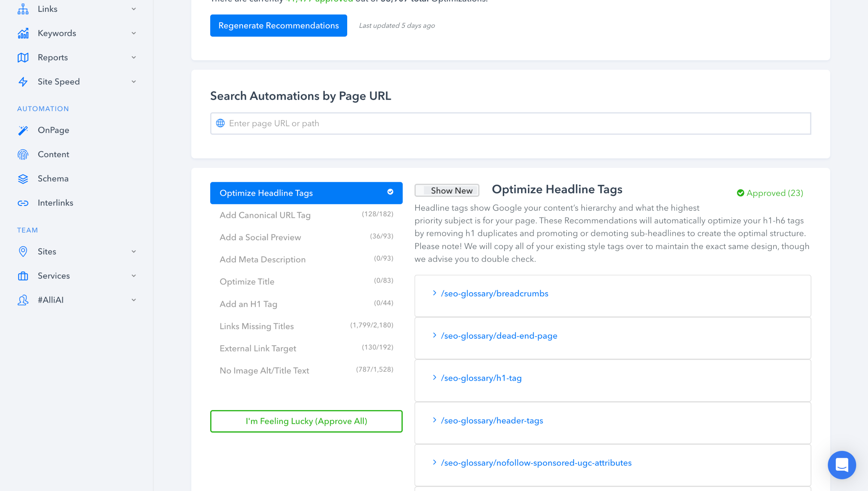Toggle the Show New switch
This screenshot has width=868, height=491.
tap(446, 191)
